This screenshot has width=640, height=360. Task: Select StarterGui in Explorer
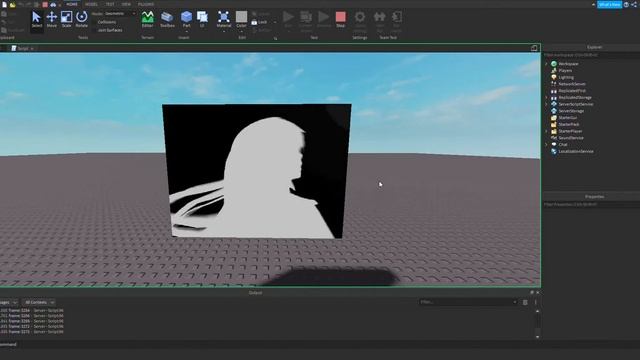[568, 118]
